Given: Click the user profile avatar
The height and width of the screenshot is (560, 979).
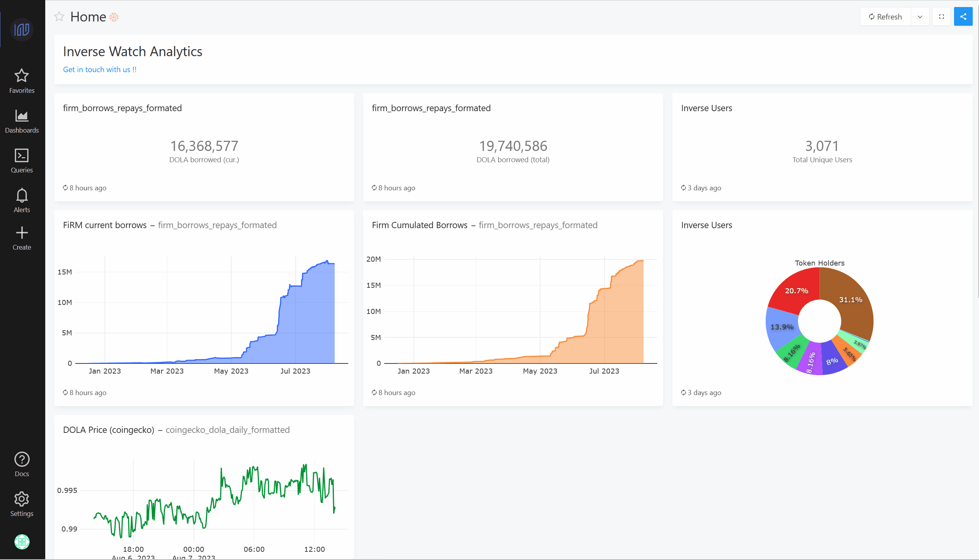Looking at the screenshot, I should (22, 541).
